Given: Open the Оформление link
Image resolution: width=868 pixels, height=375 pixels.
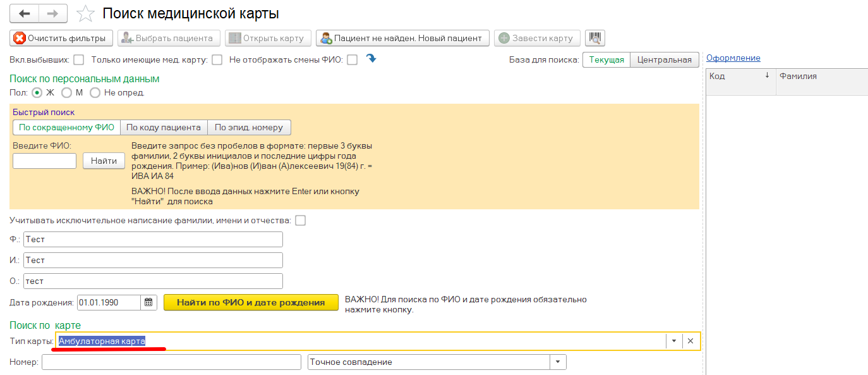Looking at the screenshot, I should [733, 58].
